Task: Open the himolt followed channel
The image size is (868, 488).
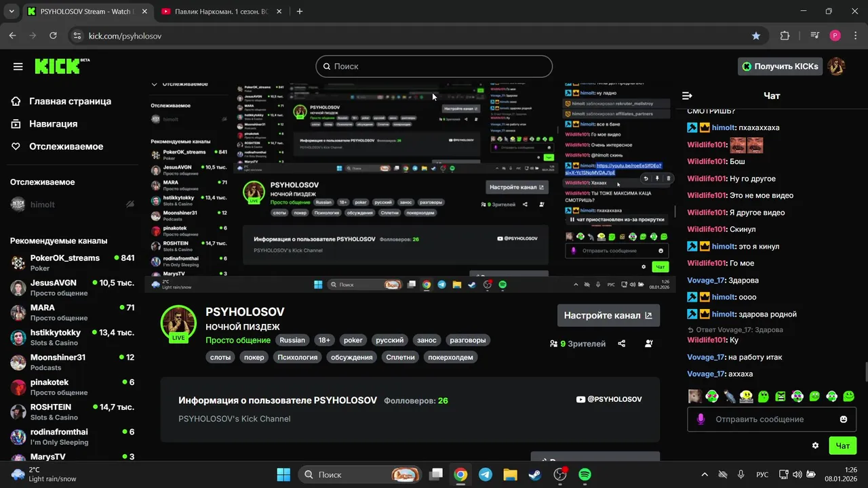Action: click(72, 204)
